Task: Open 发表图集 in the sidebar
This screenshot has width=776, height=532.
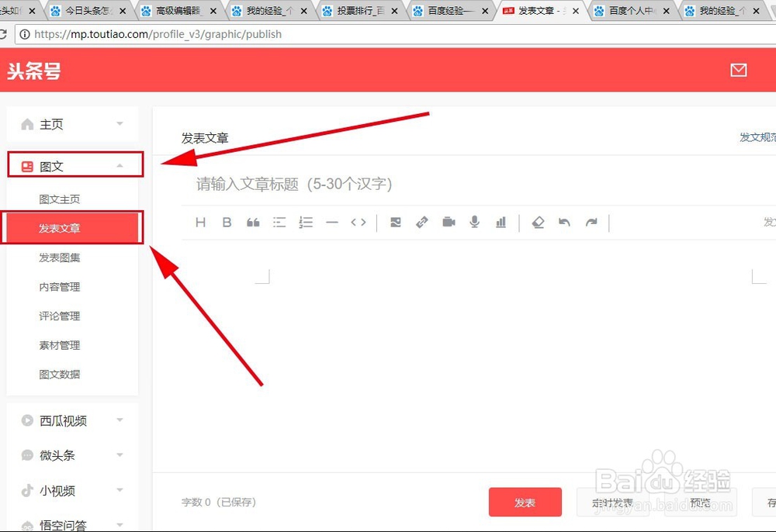Action: (60, 257)
